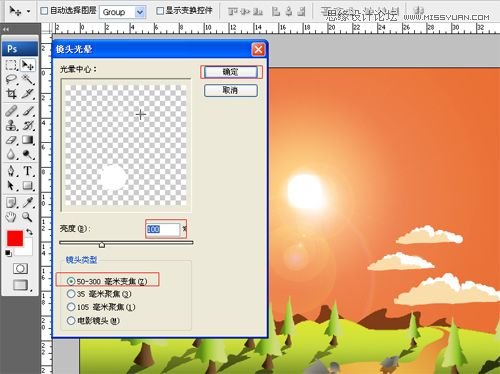
Task: Select the Slice tool
Action: tap(28, 94)
